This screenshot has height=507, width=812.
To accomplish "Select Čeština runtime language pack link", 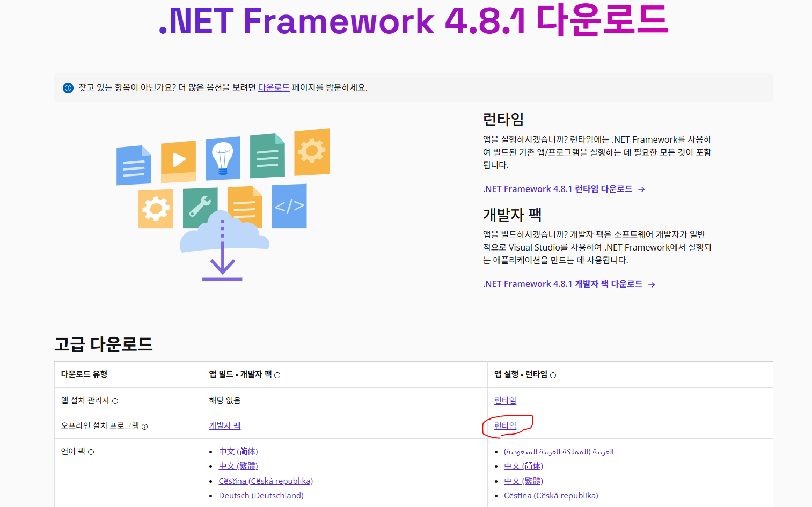I will click(x=551, y=495).
